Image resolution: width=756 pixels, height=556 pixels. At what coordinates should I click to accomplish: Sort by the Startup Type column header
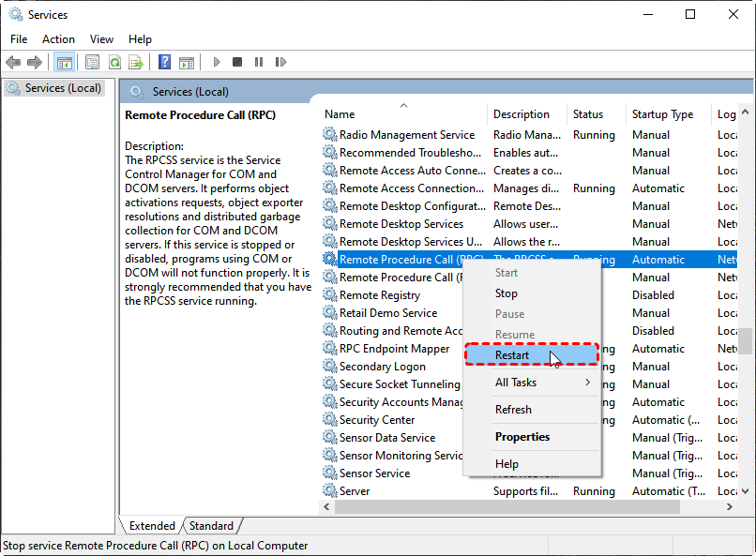(662, 114)
